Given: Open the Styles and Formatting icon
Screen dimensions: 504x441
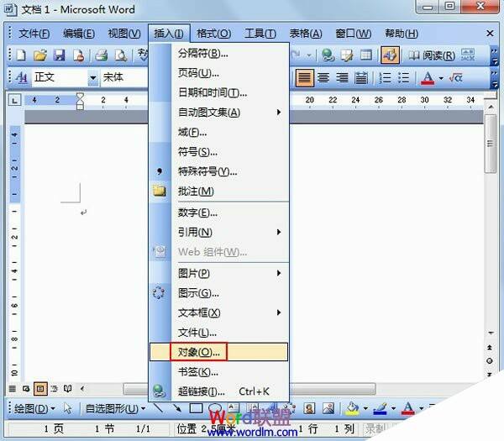Looking at the screenshot, I should tap(21, 77).
